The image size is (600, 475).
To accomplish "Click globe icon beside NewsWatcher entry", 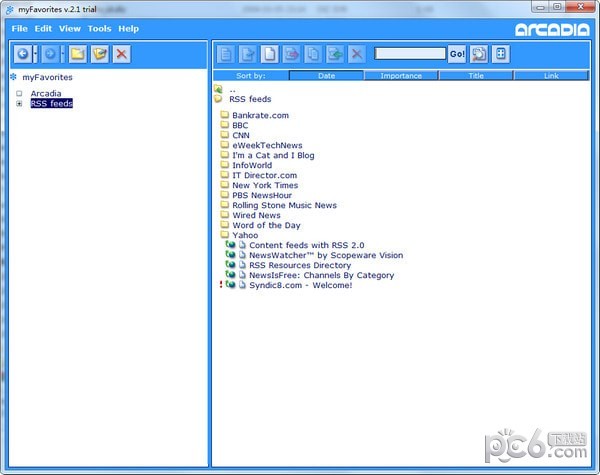I will (230, 254).
